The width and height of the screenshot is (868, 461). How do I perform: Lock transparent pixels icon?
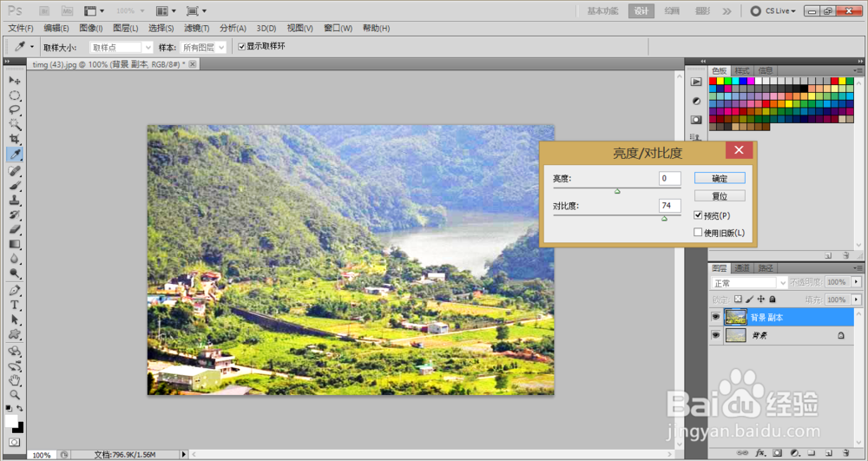click(738, 299)
